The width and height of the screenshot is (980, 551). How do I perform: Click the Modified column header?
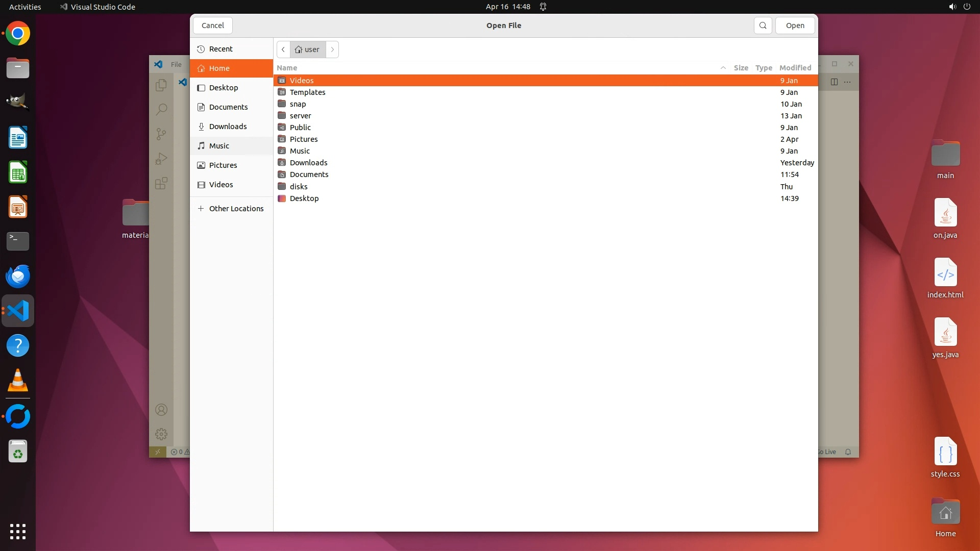click(795, 68)
